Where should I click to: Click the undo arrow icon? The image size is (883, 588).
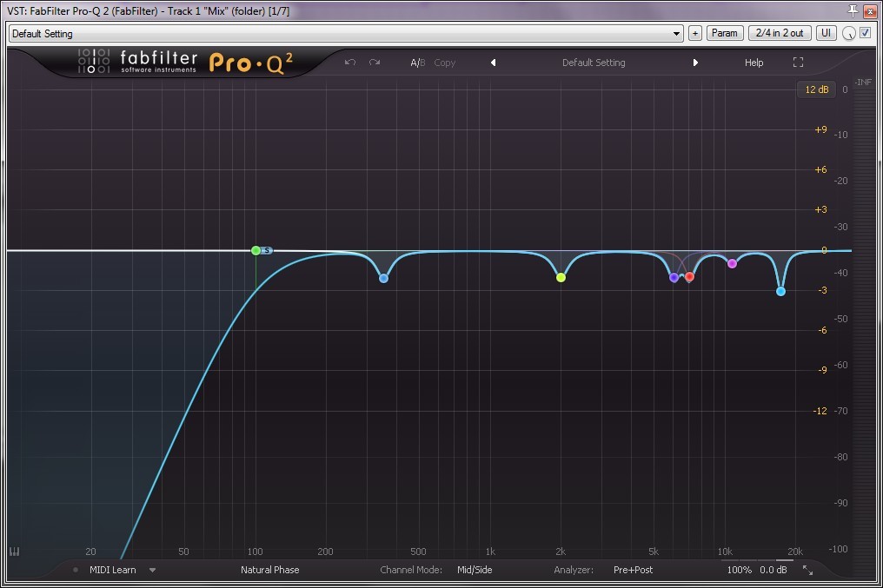tap(350, 63)
